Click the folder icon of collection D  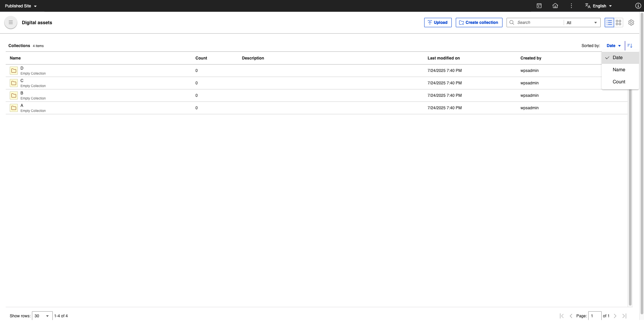(14, 71)
